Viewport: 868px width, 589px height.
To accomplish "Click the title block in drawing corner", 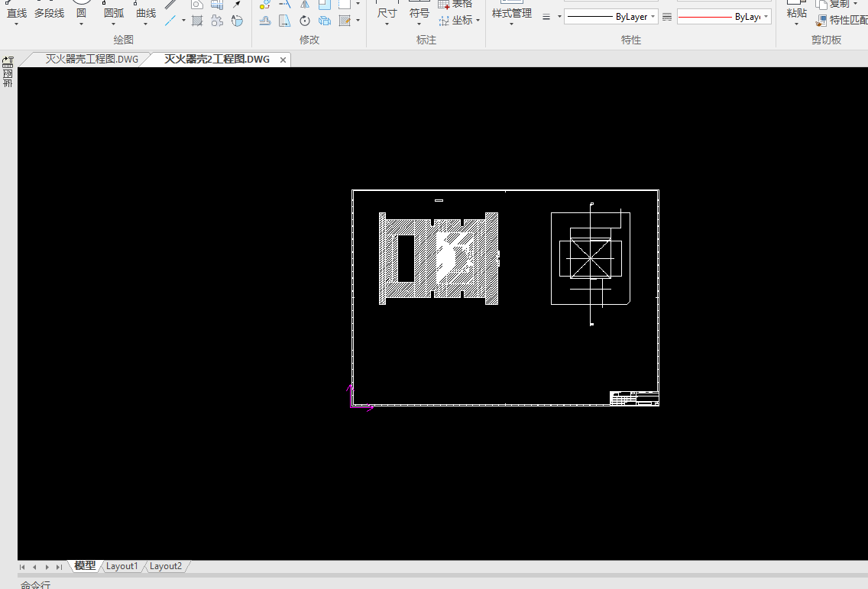I will (x=634, y=398).
